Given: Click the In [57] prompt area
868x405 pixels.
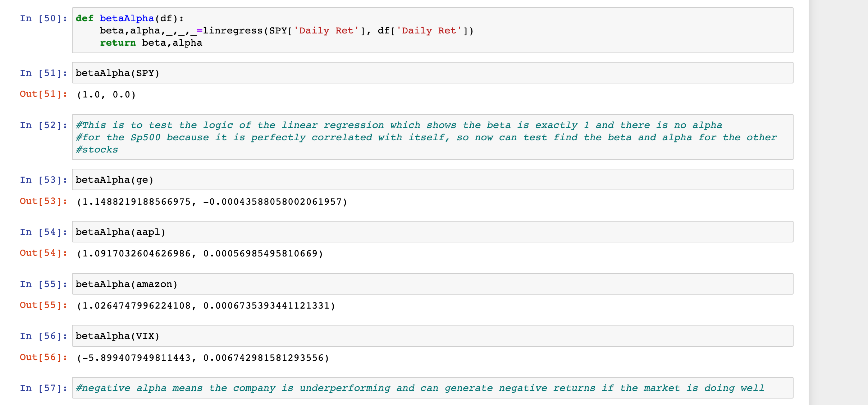Looking at the screenshot, I should [43, 388].
